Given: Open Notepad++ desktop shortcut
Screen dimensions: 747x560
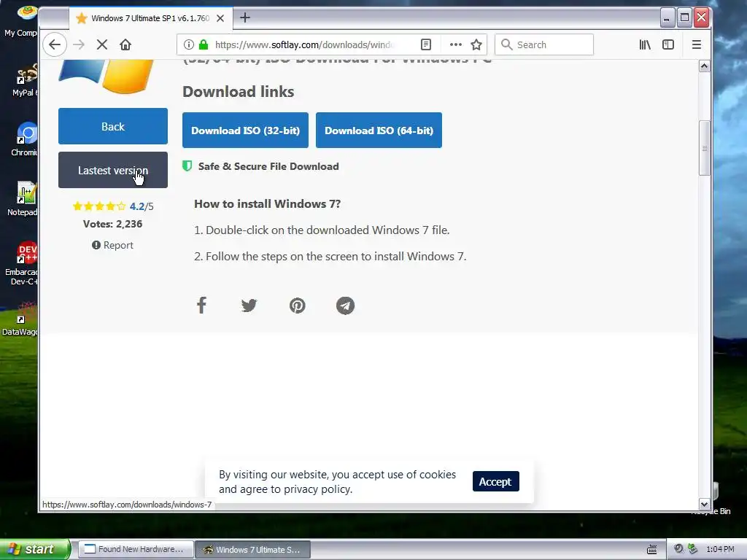Looking at the screenshot, I should [x=25, y=200].
